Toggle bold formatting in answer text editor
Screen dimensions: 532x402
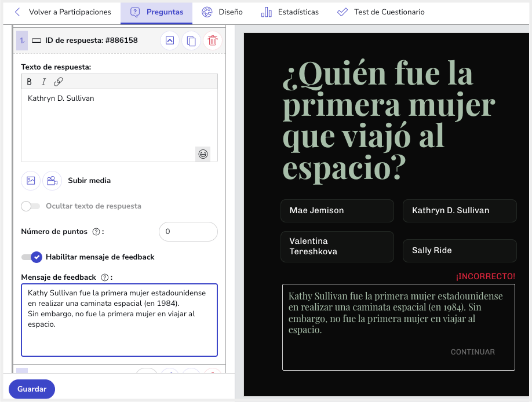29,82
